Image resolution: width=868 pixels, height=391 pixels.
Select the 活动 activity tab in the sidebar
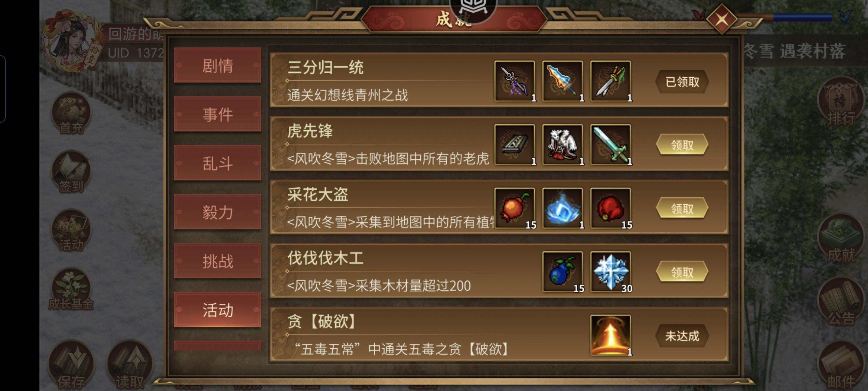click(217, 310)
